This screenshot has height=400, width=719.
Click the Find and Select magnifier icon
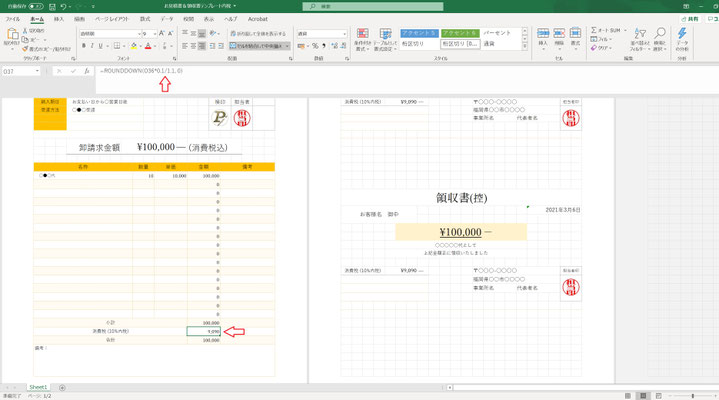pos(660,33)
